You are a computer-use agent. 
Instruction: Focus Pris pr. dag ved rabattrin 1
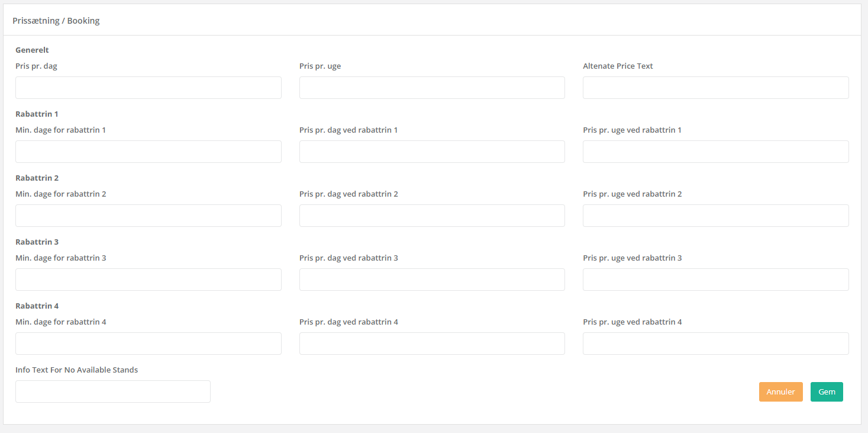pyautogui.click(x=432, y=152)
